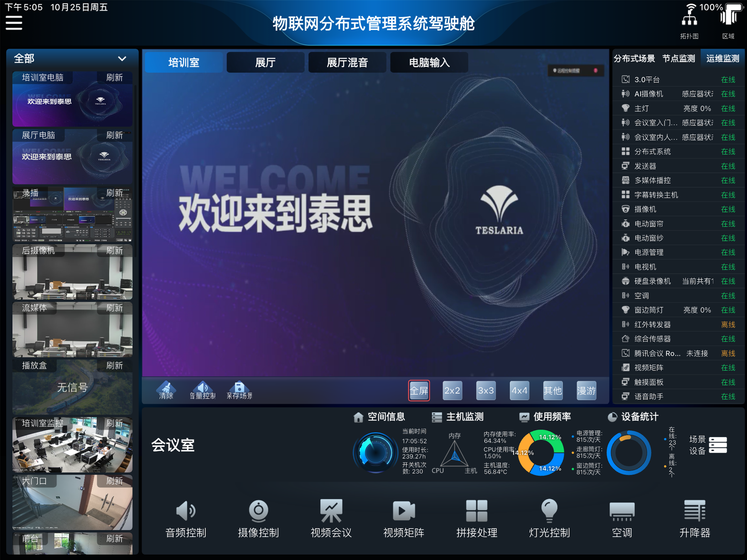Click the 设备统计 pie icon

[x=612, y=417]
